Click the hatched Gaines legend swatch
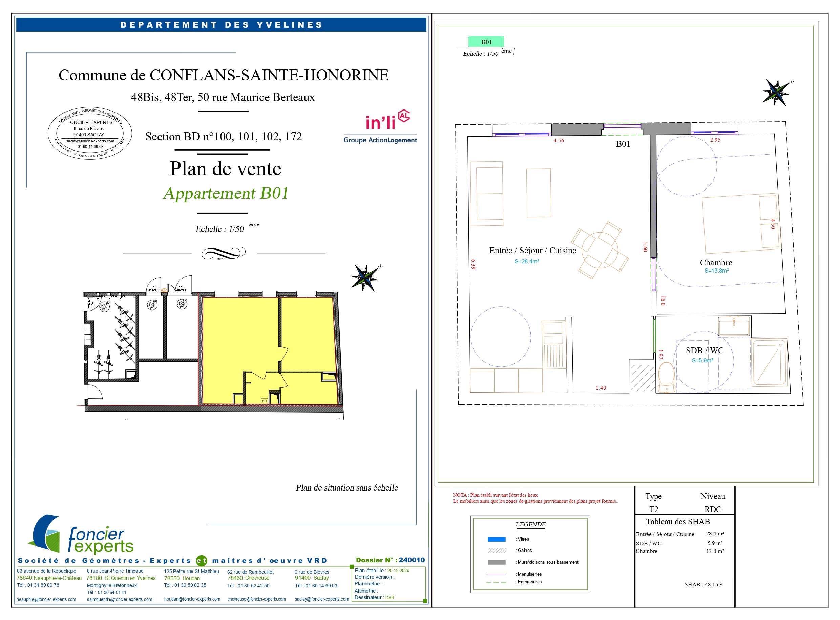 pos(496,551)
